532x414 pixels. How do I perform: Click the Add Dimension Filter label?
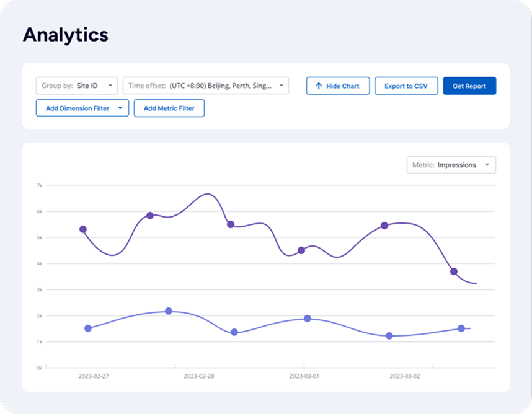pos(77,108)
